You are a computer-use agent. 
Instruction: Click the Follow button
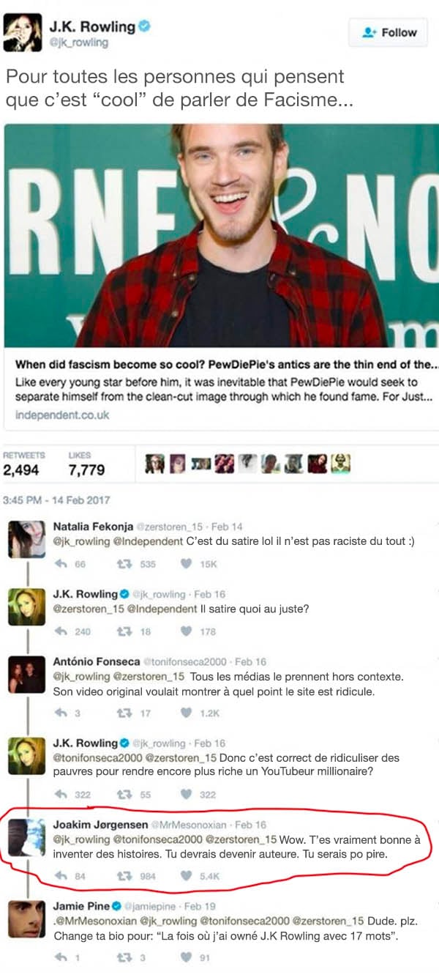[390, 32]
